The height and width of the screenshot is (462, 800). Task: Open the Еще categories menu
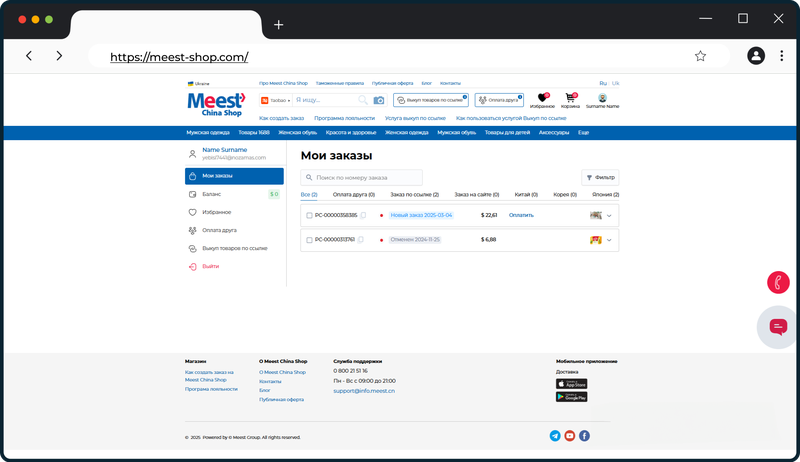[584, 133]
